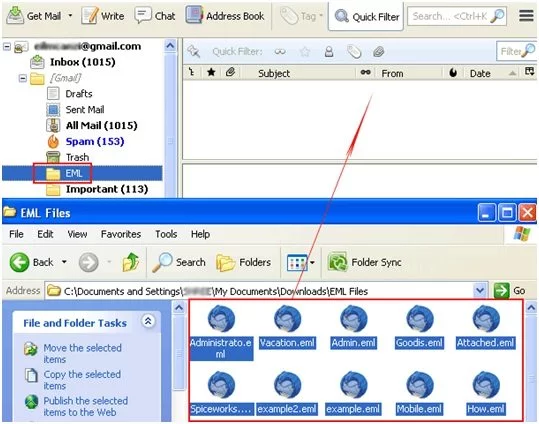Sort by the star column header
539x424 pixels.
211,73
